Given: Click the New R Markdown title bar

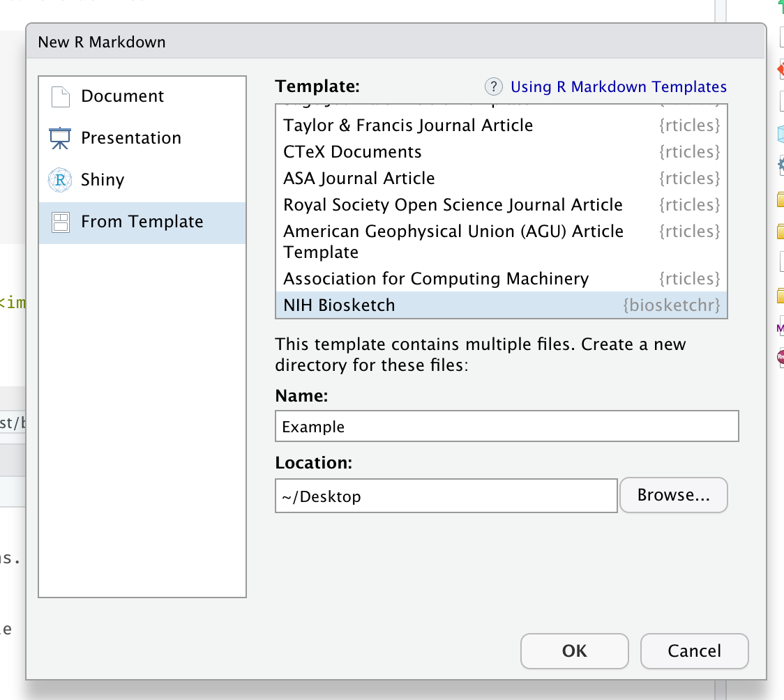Looking at the screenshot, I should point(396,42).
